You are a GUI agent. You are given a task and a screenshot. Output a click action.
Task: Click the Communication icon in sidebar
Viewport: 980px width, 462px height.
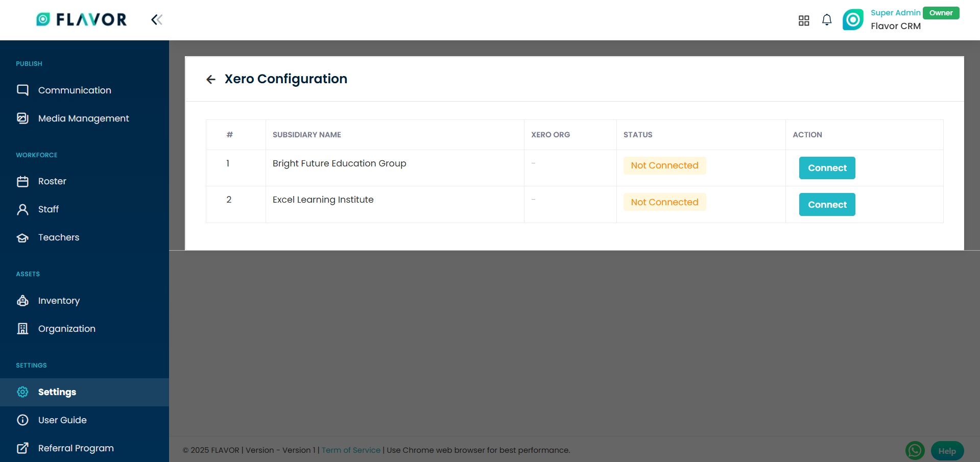click(22, 90)
